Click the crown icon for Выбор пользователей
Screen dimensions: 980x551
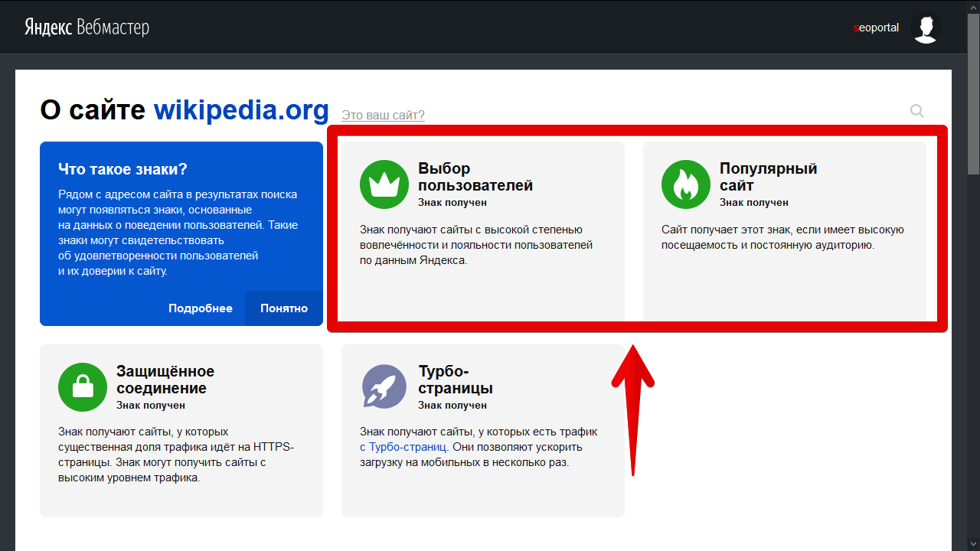(x=384, y=184)
